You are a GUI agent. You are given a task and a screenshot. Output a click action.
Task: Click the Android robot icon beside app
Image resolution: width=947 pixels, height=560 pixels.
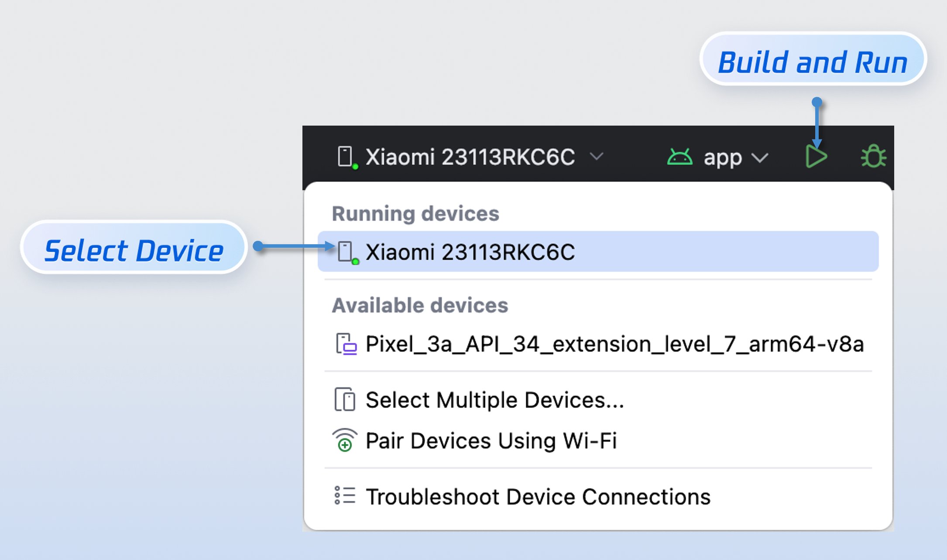(679, 157)
